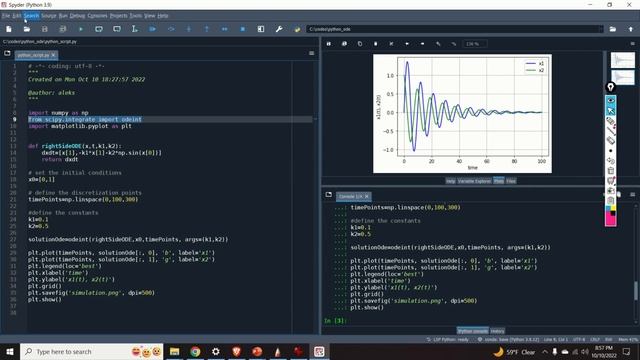Zoom out on the plot

click(x=453, y=44)
